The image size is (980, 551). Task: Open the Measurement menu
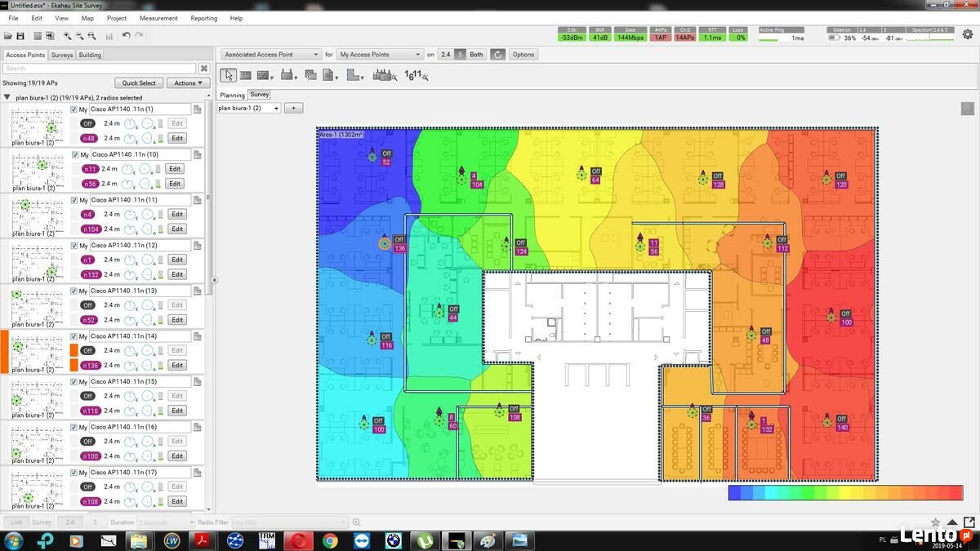click(x=158, y=18)
